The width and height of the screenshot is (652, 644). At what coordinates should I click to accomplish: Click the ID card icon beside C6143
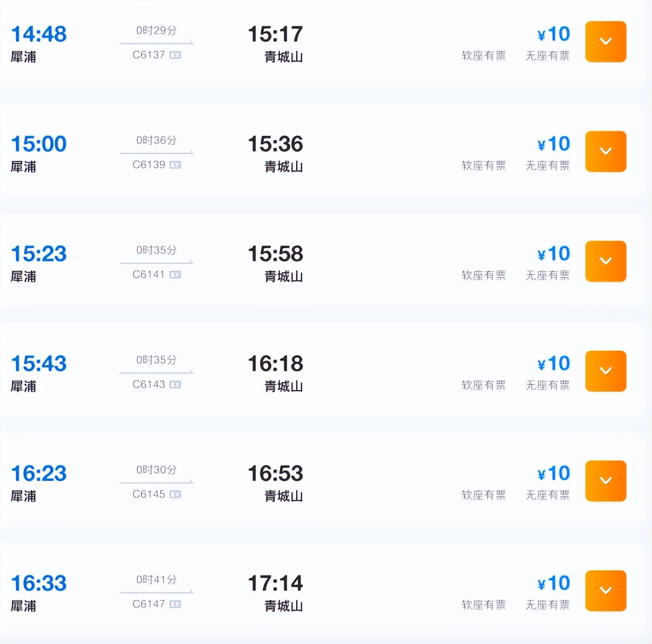pos(175,384)
